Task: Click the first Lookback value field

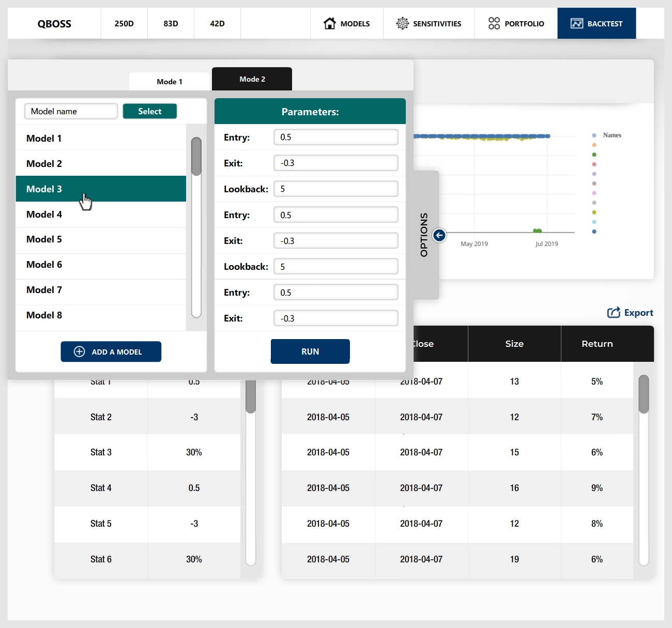Action: tap(335, 189)
